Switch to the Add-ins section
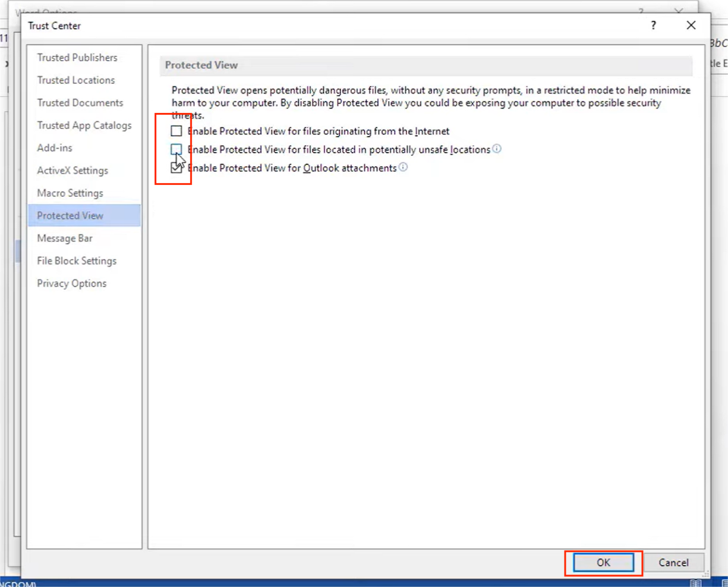The height and width of the screenshot is (587, 728). pos(54,147)
